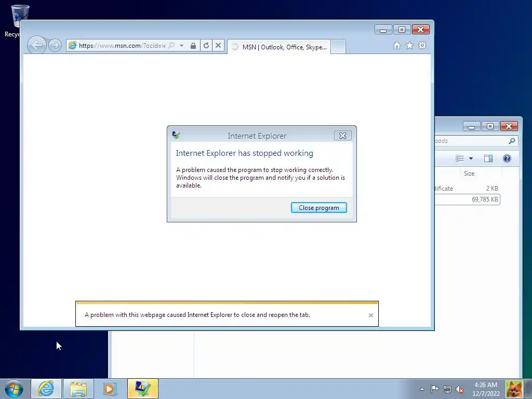This screenshot has width=532, height=399.
Task: Sort by the Size column header
Action: pos(481,174)
